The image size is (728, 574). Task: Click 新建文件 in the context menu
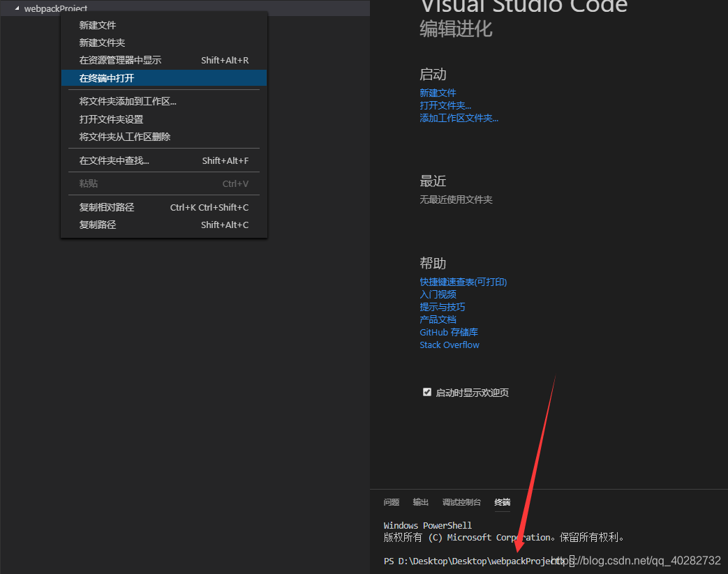pyautogui.click(x=98, y=25)
